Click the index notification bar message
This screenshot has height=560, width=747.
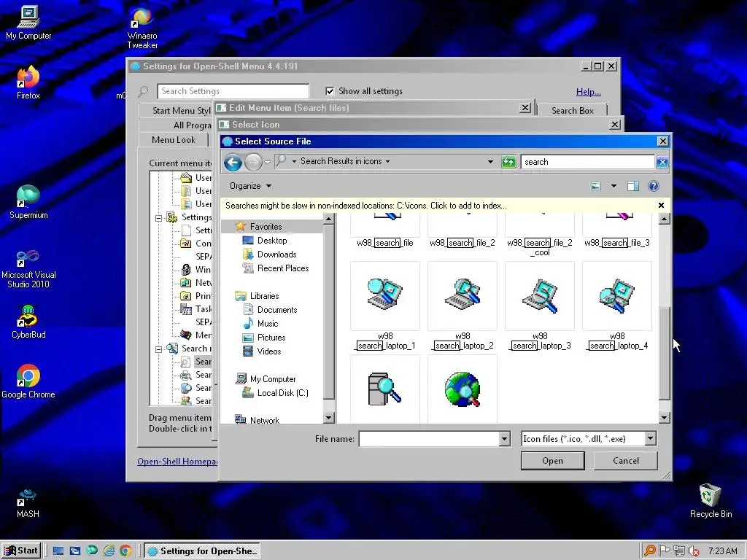point(366,206)
